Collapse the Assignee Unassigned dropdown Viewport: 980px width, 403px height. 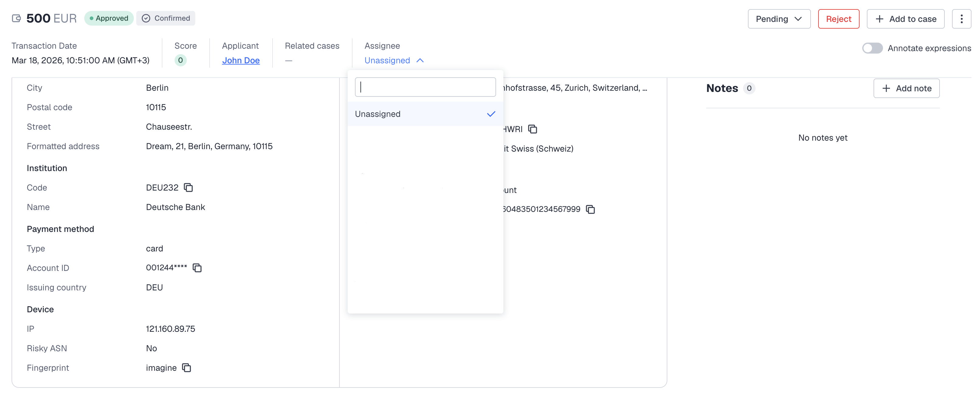tap(394, 61)
